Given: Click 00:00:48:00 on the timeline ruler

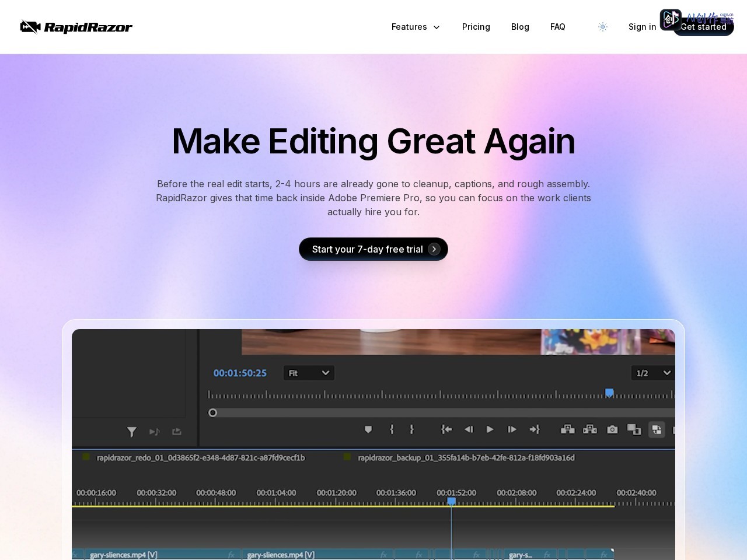Looking at the screenshot, I should pyautogui.click(x=216, y=493).
